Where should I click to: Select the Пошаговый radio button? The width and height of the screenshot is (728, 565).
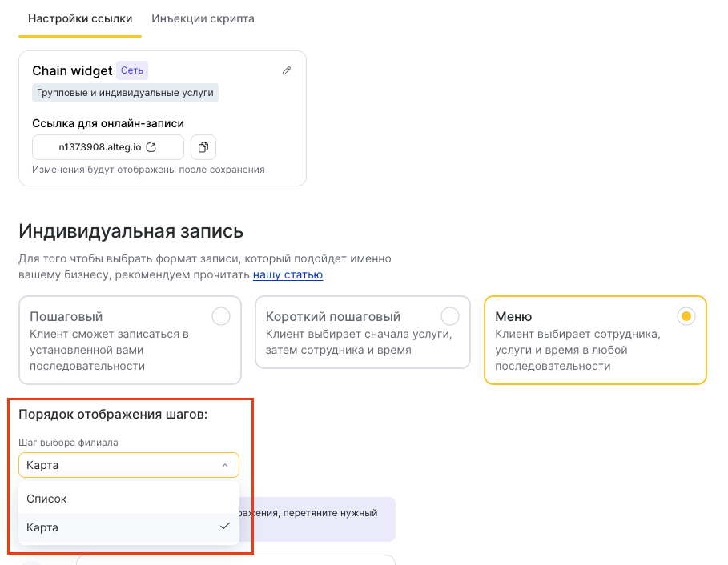coord(221,316)
